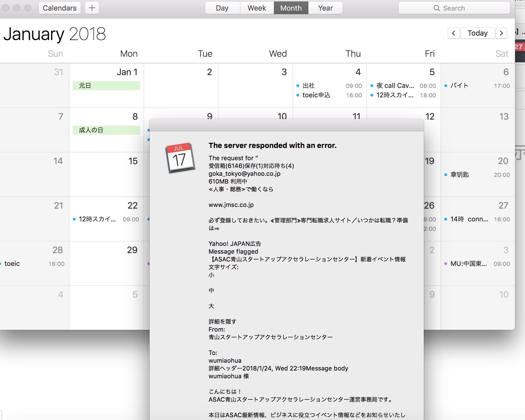The image size is (525, 420).
Task: Click the Today button
Action: click(x=477, y=33)
